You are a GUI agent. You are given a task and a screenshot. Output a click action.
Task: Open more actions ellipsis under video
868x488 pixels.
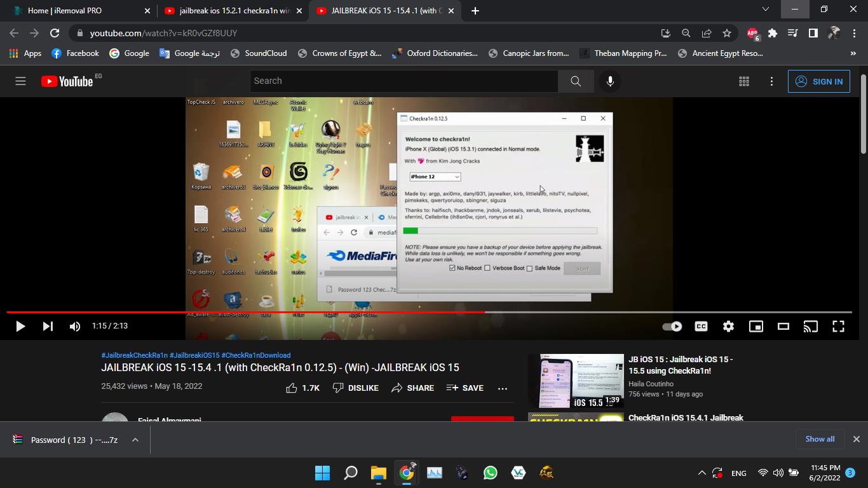coord(502,388)
